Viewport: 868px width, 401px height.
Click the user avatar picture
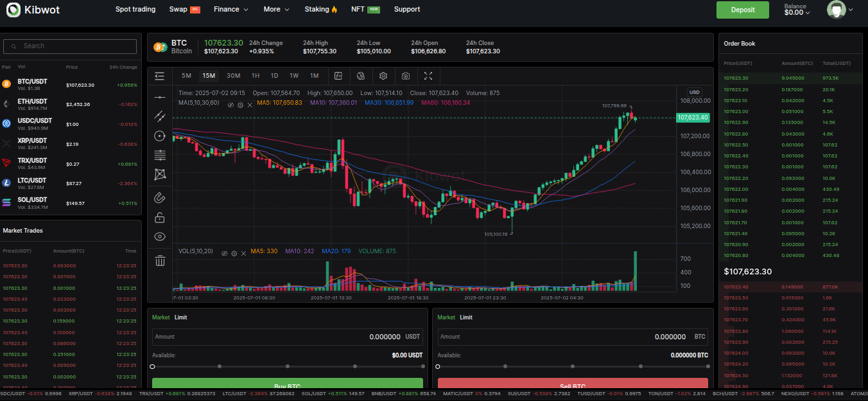click(836, 10)
